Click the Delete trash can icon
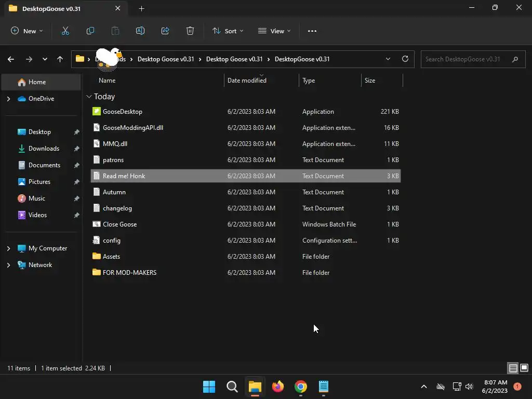 click(x=190, y=31)
